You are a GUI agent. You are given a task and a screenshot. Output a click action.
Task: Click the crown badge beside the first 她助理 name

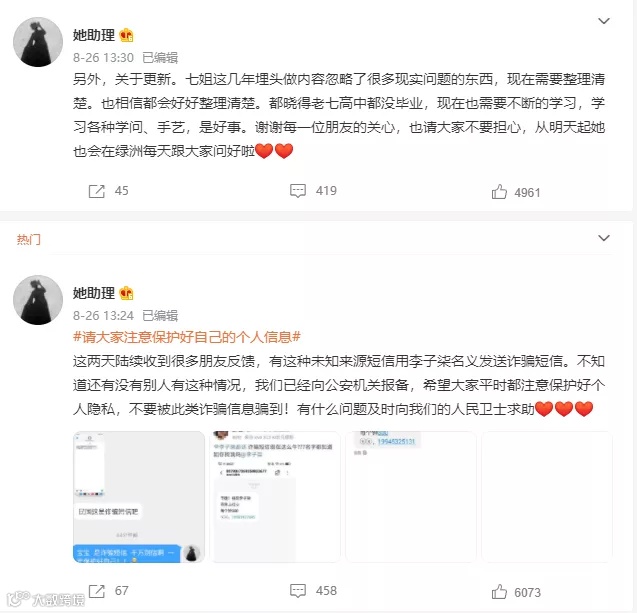click(126, 35)
